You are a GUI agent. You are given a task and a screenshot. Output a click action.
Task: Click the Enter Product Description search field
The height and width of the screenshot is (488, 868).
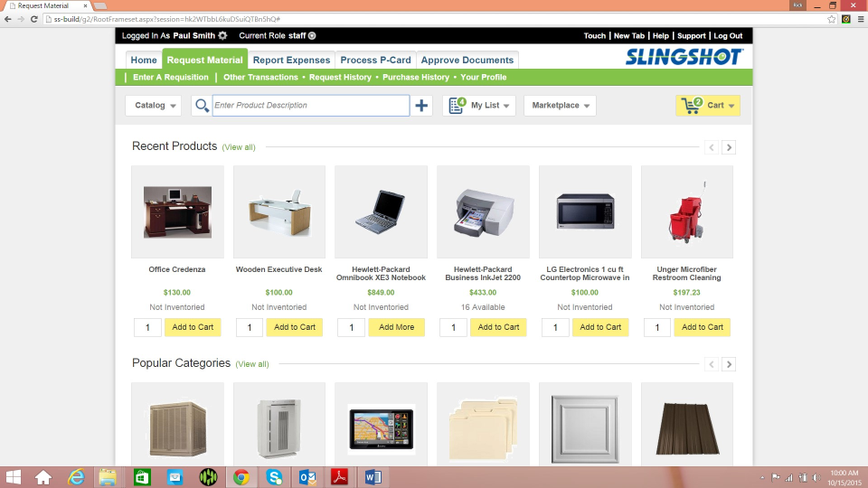(311, 105)
